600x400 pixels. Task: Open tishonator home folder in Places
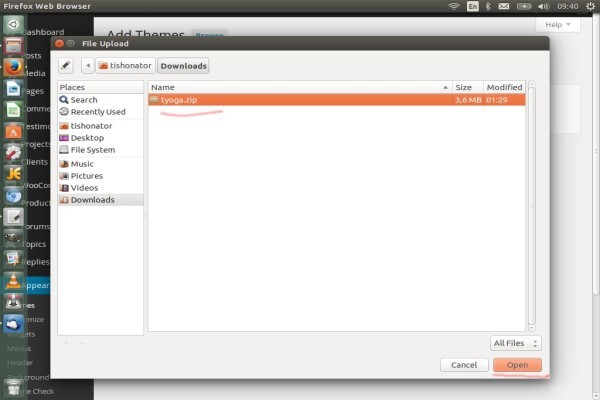[101, 126]
